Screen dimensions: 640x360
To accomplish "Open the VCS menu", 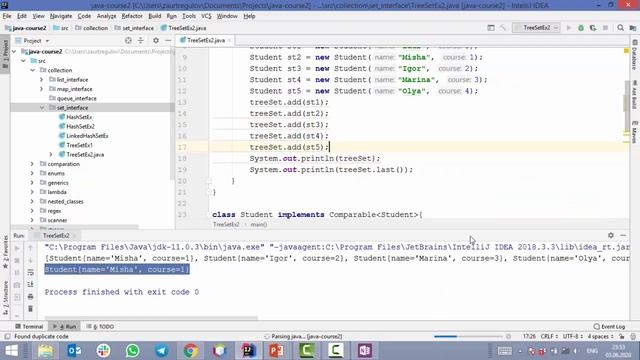I will [206, 16].
